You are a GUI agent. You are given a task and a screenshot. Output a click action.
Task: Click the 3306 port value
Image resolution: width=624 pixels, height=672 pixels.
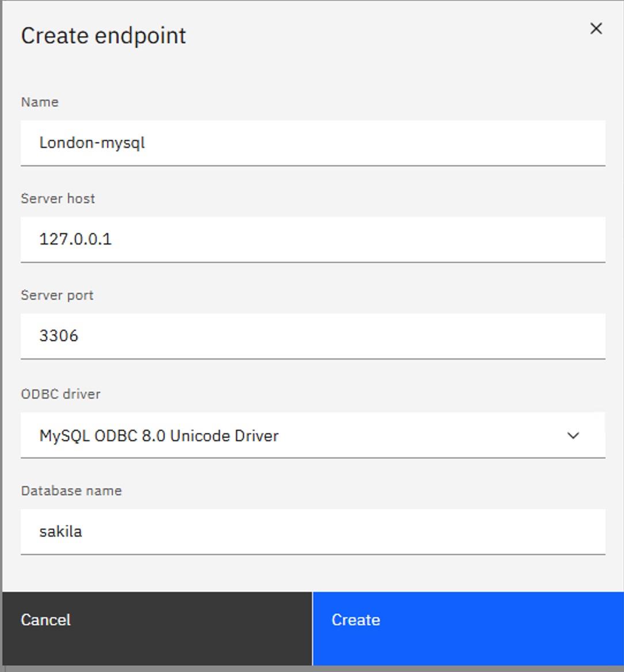point(59,336)
